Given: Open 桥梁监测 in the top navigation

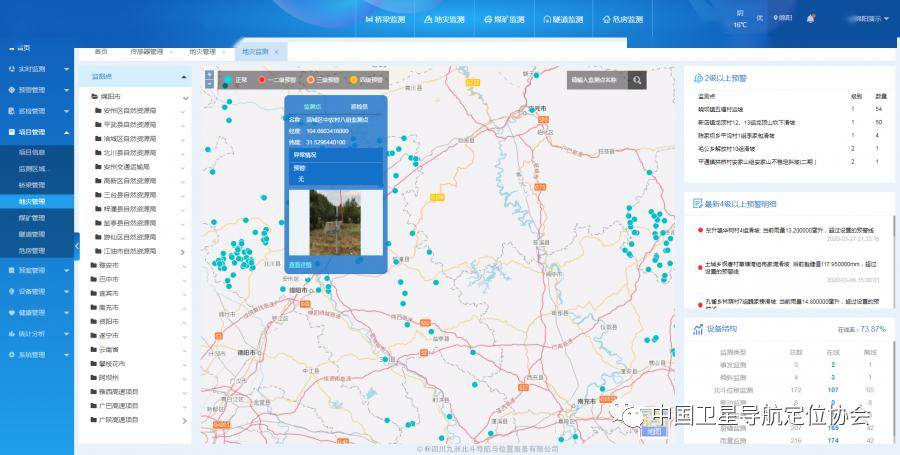Looking at the screenshot, I should pyautogui.click(x=385, y=19).
